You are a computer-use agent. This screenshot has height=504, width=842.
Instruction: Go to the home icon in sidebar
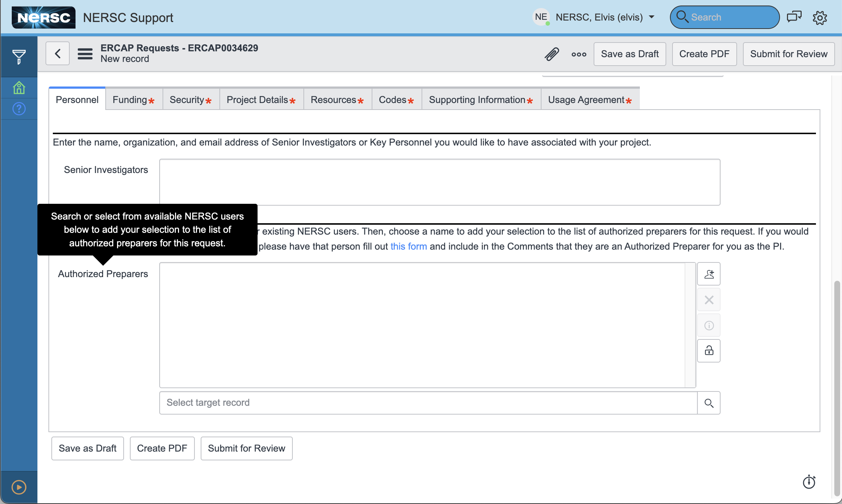pyautogui.click(x=19, y=88)
